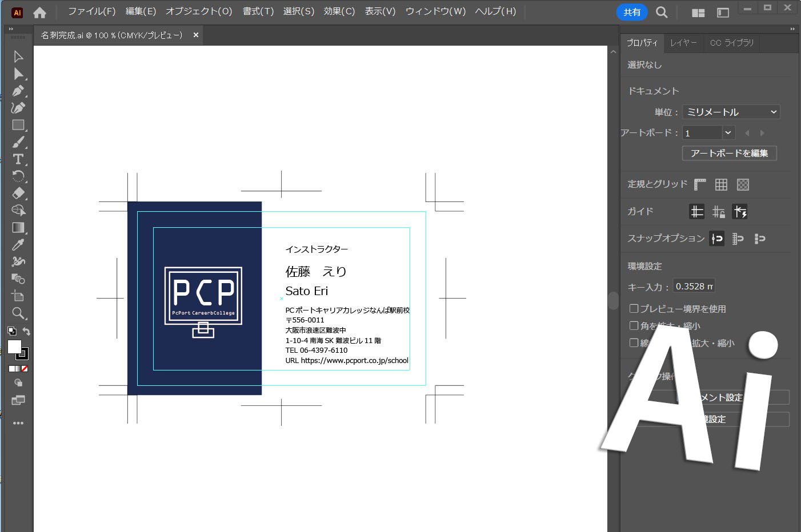Toggle the first snap option, snap to point
This screenshot has width=801, height=532.
pos(717,239)
